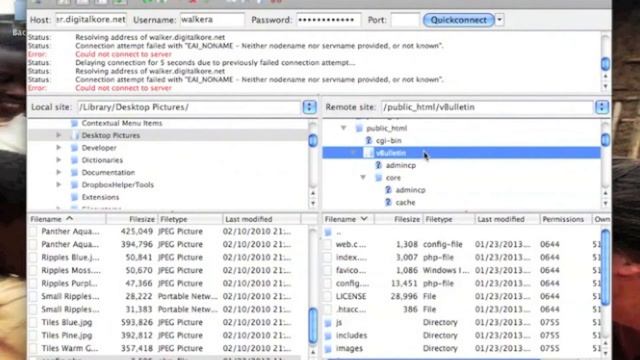Sort remote files by Filetype column
Image resolution: width=640 pixels, height=360 pixels.
pos(448,219)
